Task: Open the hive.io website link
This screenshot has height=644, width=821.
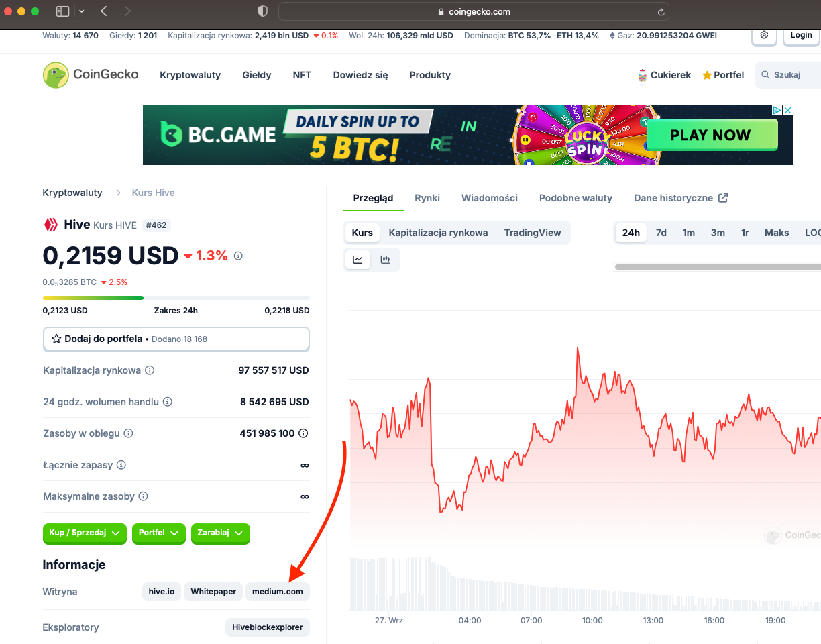Action: (162, 592)
